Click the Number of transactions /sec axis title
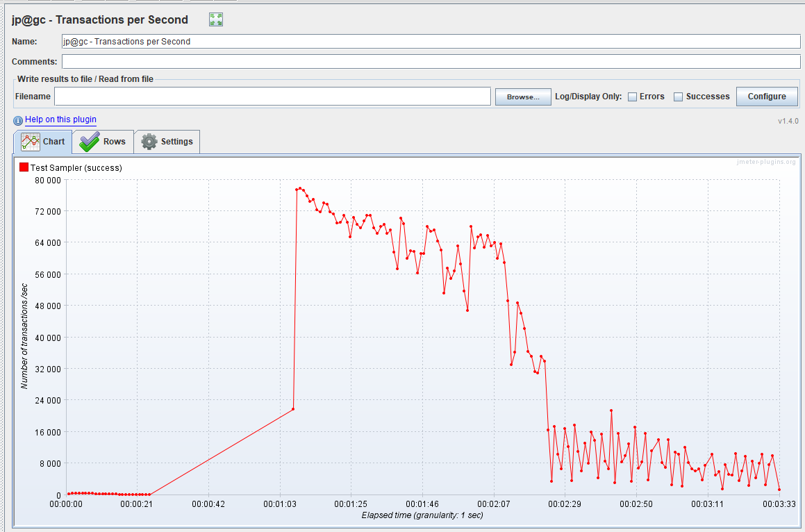 [x=24, y=336]
